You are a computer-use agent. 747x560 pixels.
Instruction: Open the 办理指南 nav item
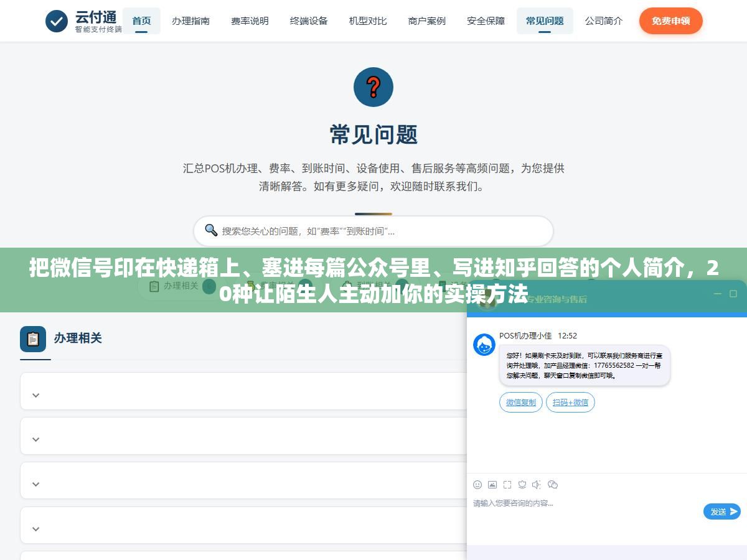point(190,21)
